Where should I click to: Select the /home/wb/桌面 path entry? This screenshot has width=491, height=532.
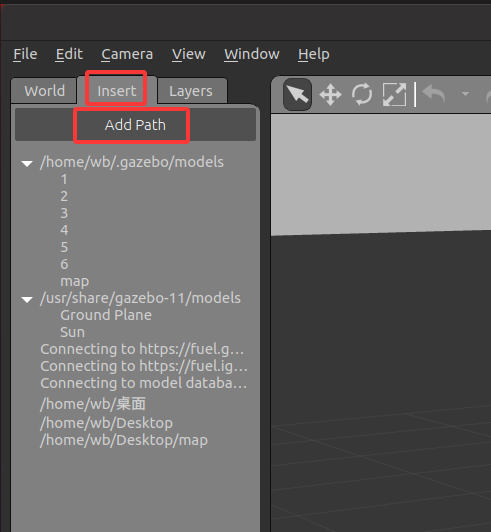click(93, 404)
